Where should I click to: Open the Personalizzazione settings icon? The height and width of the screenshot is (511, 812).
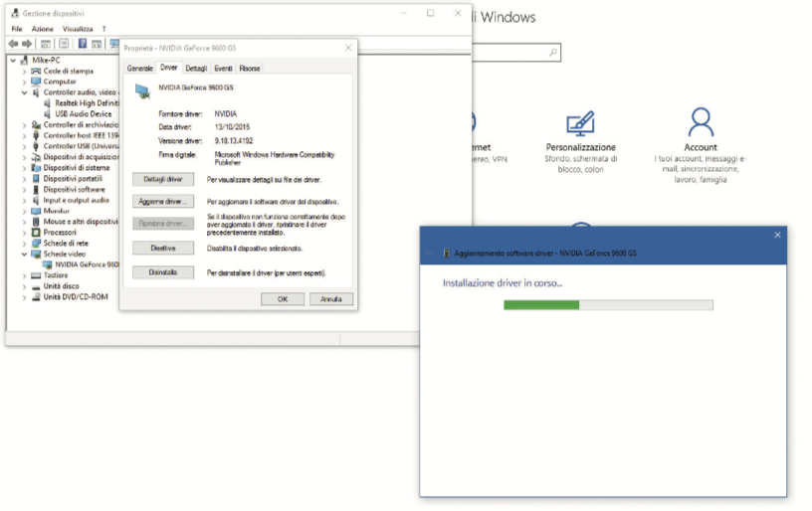(x=580, y=124)
